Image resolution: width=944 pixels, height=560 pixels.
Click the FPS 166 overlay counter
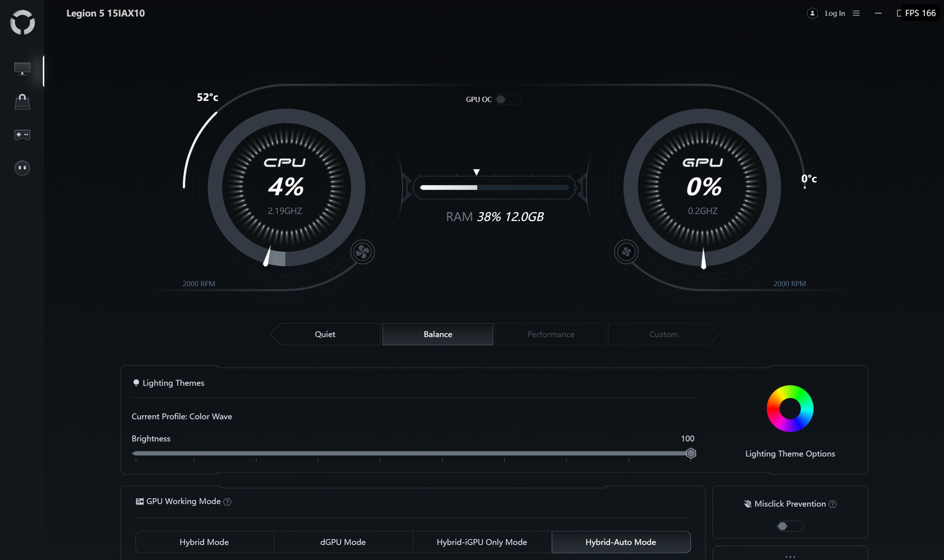click(920, 13)
